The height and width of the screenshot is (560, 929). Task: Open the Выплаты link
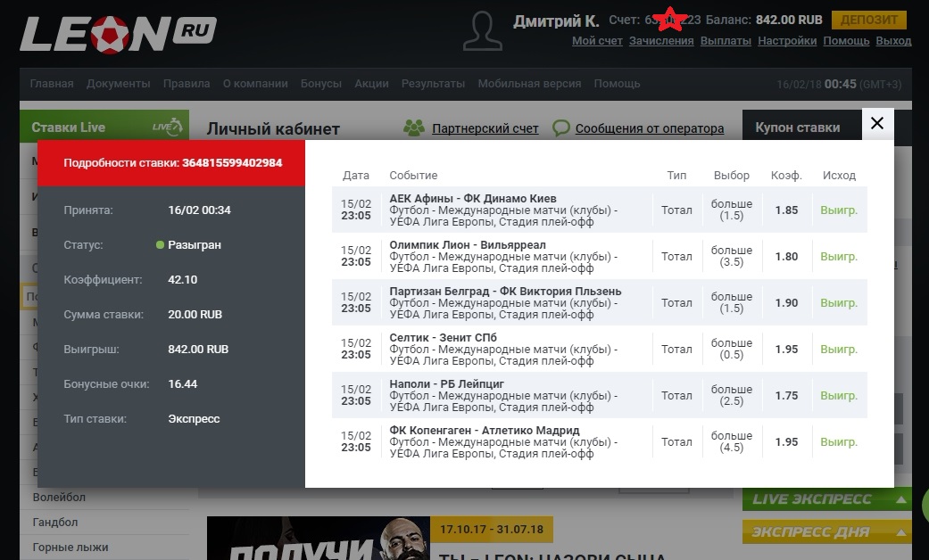[726, 41]
